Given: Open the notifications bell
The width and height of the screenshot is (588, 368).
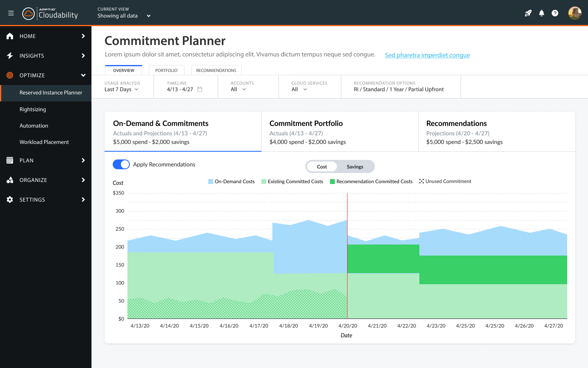Looking at the screenshot, I should click(x=541, y=13).
